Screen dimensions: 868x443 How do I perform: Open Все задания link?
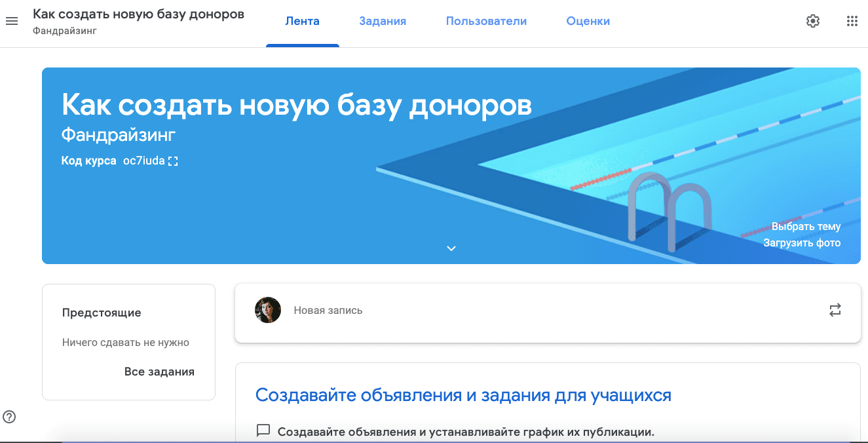point(159,372)
